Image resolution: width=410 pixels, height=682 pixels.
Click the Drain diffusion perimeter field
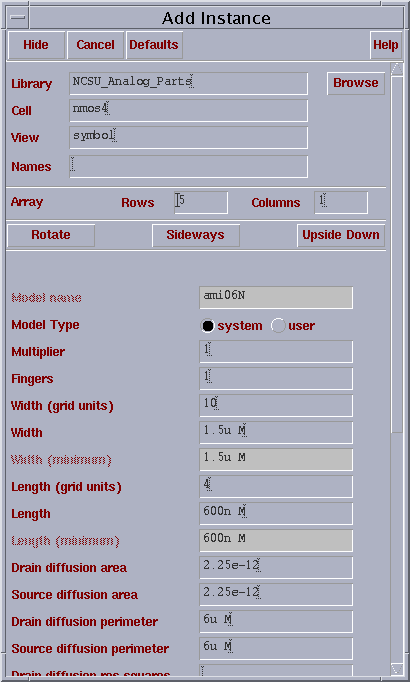[276, 621]
